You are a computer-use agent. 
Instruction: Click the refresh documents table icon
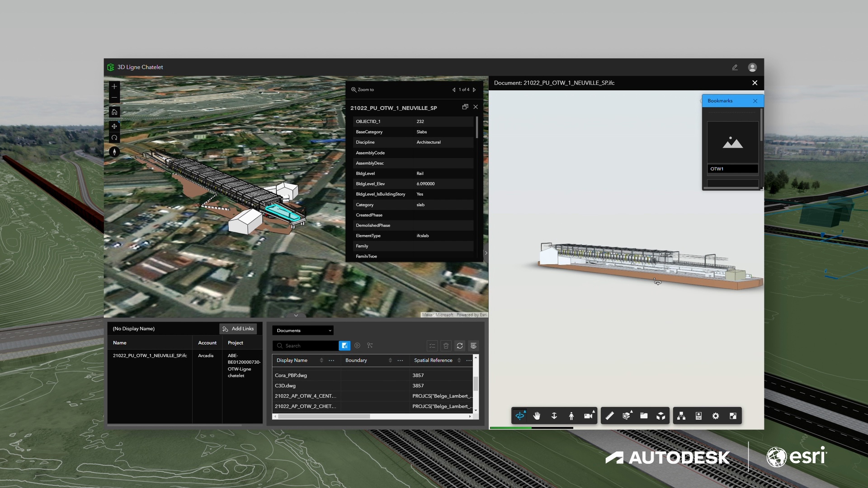click(460, 346)
